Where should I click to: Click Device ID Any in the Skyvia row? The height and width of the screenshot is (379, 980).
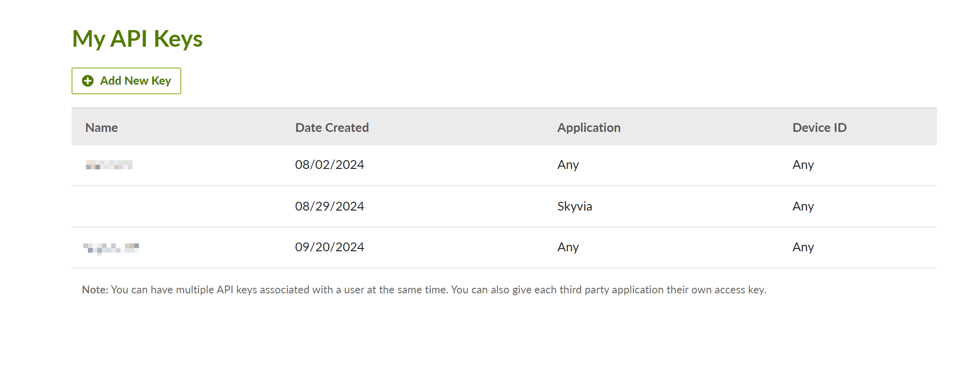[x=803, y=206]
